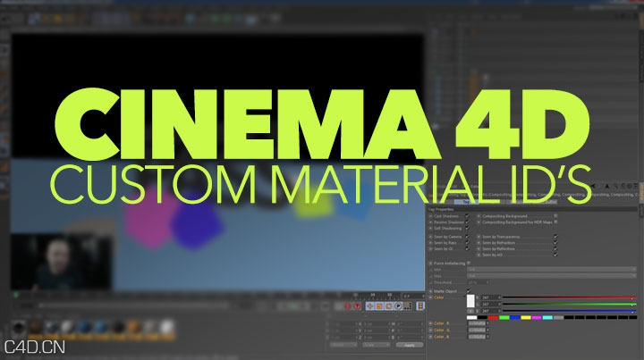Enable the Compositing Background checkbox
Screen dimensions: 644x360
click(x=555, y=215)
